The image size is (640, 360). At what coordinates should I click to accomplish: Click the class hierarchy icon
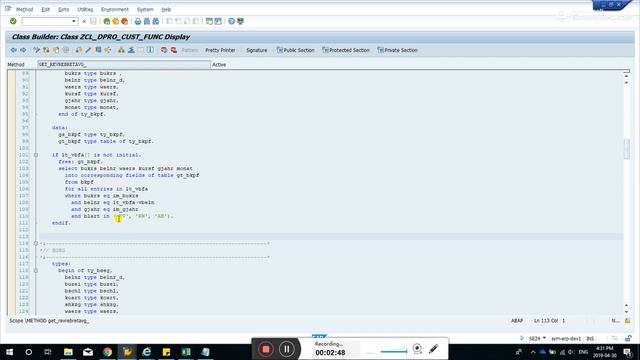click(x=121, y=50)
